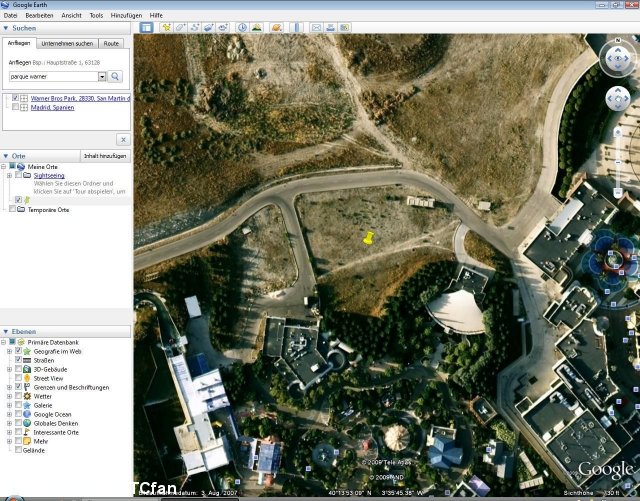The width and height of the screenshot is (640, 501).
Task: Switch to the Route tab
Action: click(111, 44)
